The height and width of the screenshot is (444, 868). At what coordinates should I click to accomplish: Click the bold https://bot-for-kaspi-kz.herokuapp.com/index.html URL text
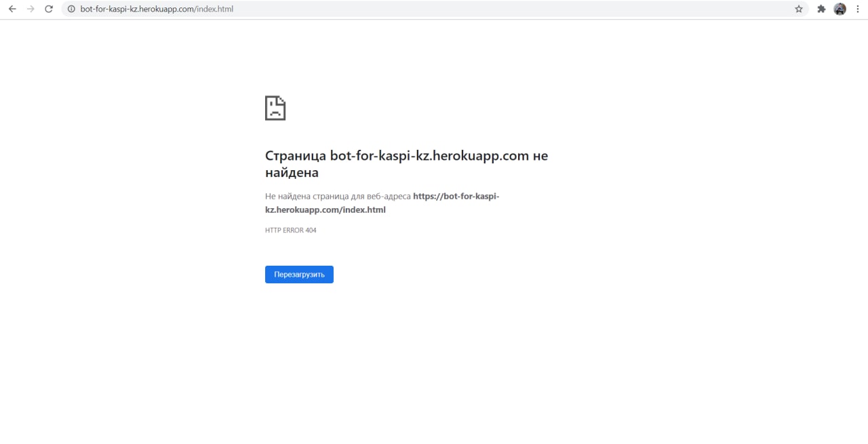[382, 203]
